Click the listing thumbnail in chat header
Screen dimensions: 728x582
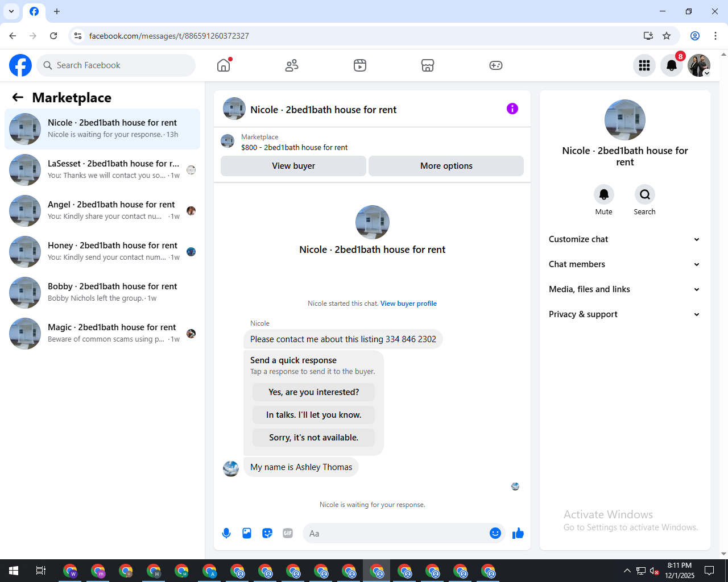234,109
